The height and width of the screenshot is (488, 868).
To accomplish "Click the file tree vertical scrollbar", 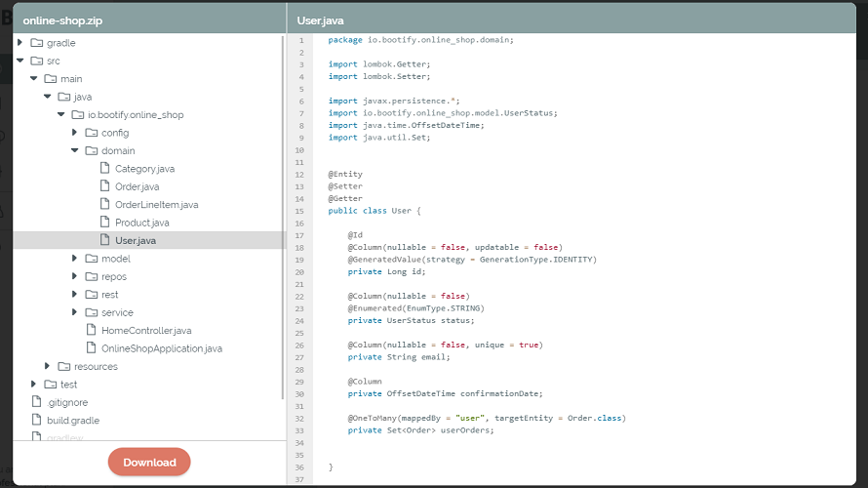I will 283,215.
